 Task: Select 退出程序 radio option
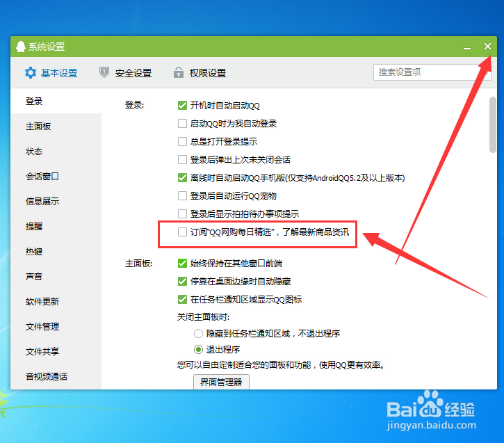point(198,349)
